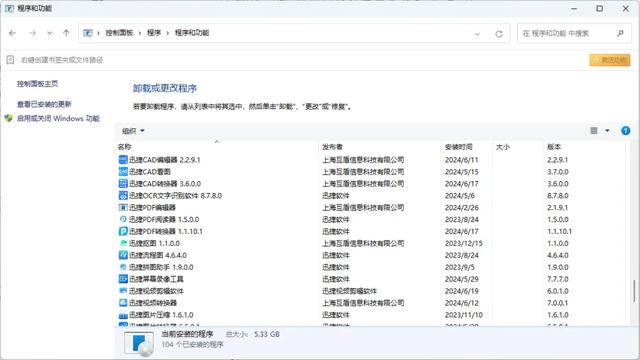Click the 迅捷PDF转换器 1.1.10.1 program icon
The image size is (640, 360).
[123, 231]
